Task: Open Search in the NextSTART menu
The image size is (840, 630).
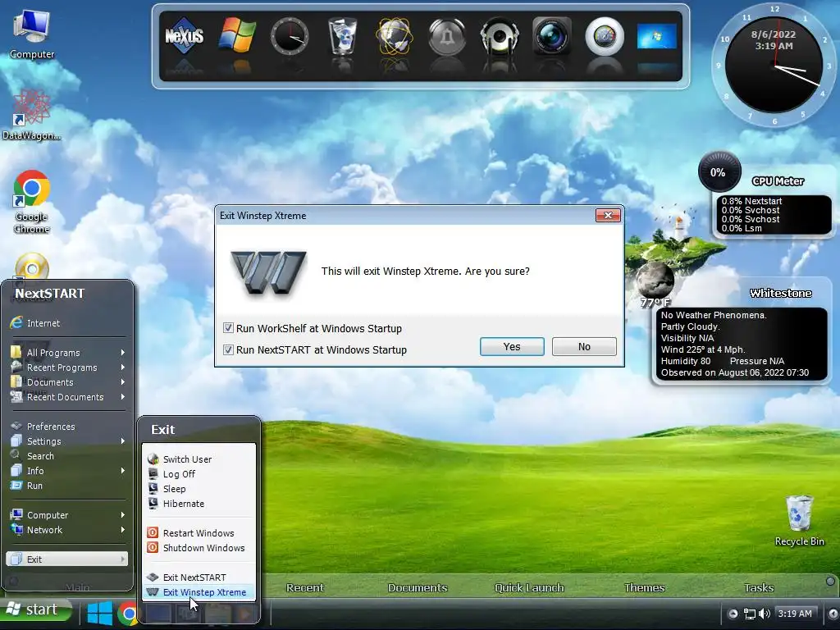Action: click(67, 456)
